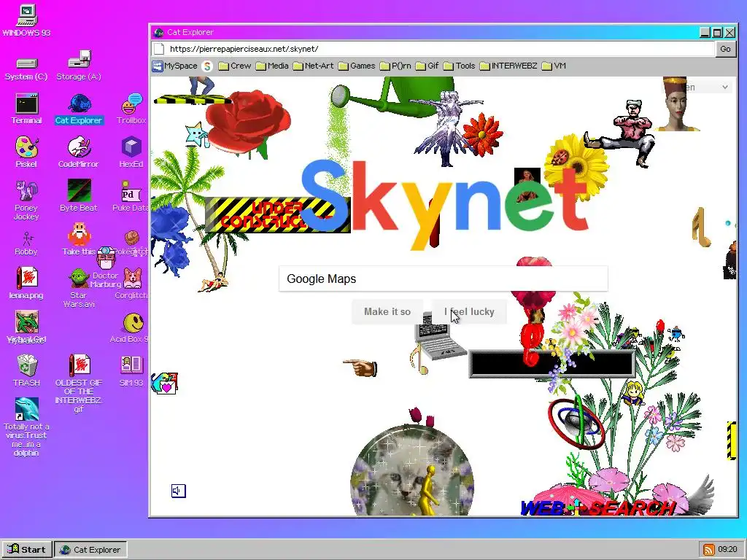
Task: Select the Cat Explorer desktop icon
Action: pos(79,109)
